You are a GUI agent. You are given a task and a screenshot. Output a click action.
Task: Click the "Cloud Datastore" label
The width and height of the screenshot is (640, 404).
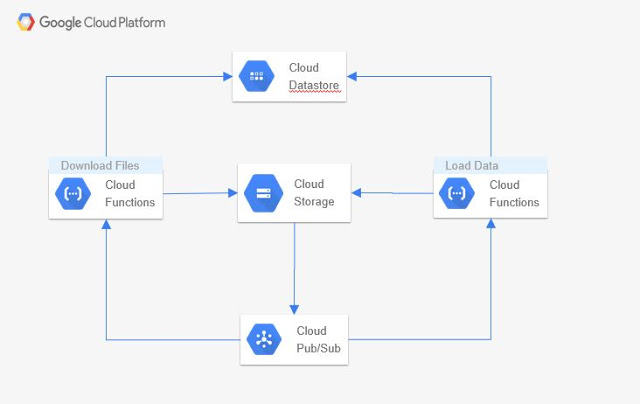[314, 76]
